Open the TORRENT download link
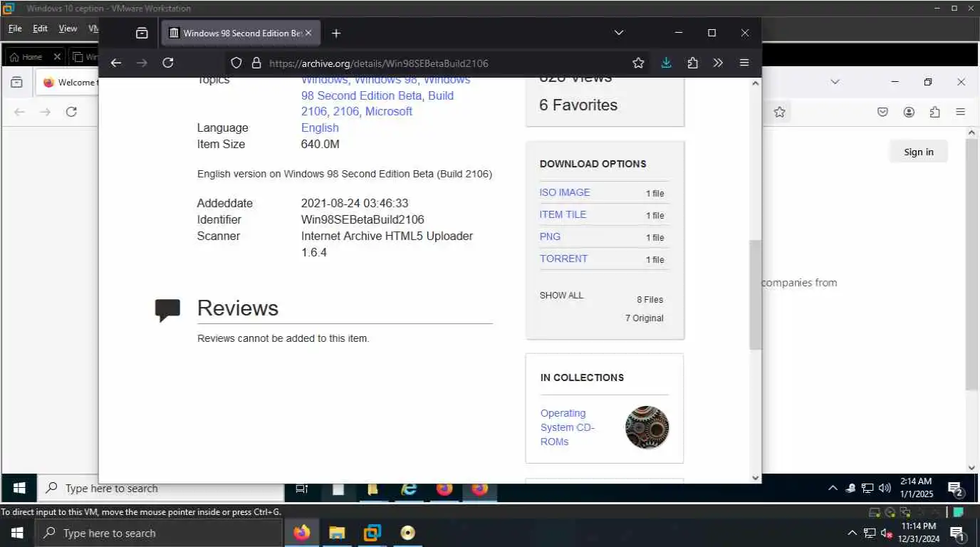The width and height of the screenshot is (980, 547). coord(563,259)
